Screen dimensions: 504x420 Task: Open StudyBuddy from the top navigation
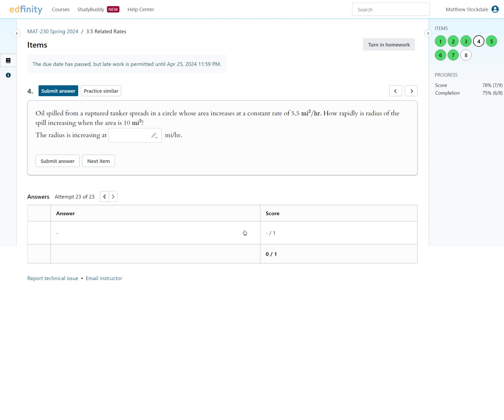point(91,9)
